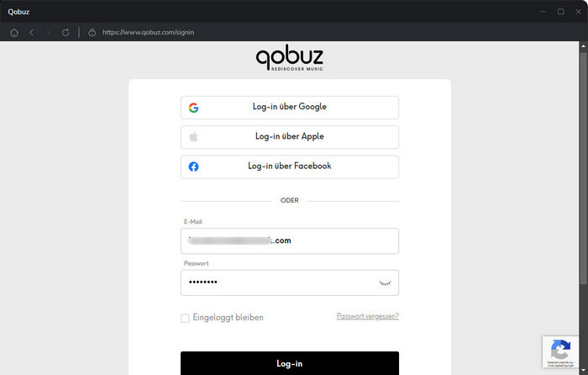Click the qobuz logo
588x375 pixels.
pyautogui.click(x=290, y=58)
